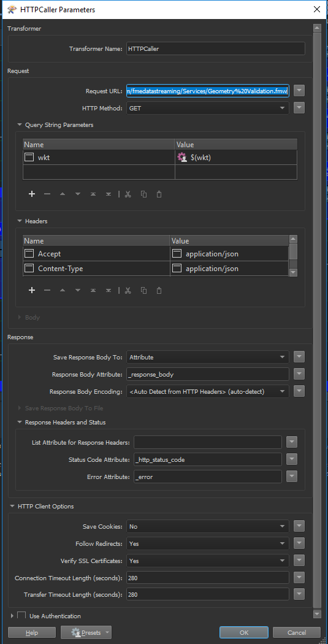Copy selected row in Headers table
Image resolution: width=328 pixels, height=644 pixels.
[143, 290]
